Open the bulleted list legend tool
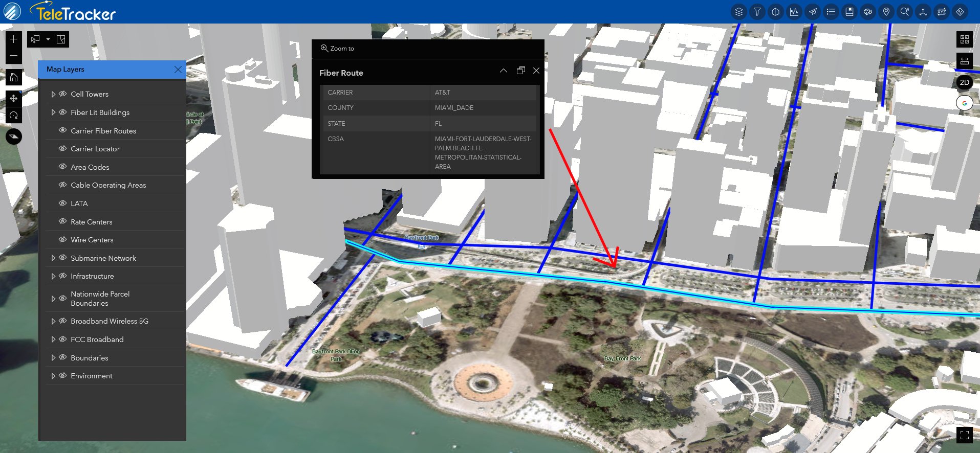This screenshot has height=453, width=980. [831, 12]
